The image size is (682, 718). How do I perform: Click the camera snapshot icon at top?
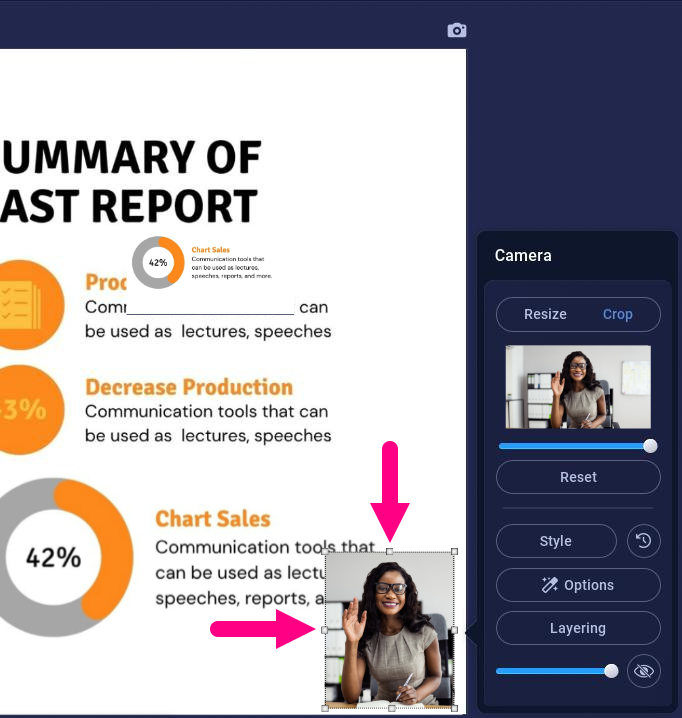pos(457,30)
